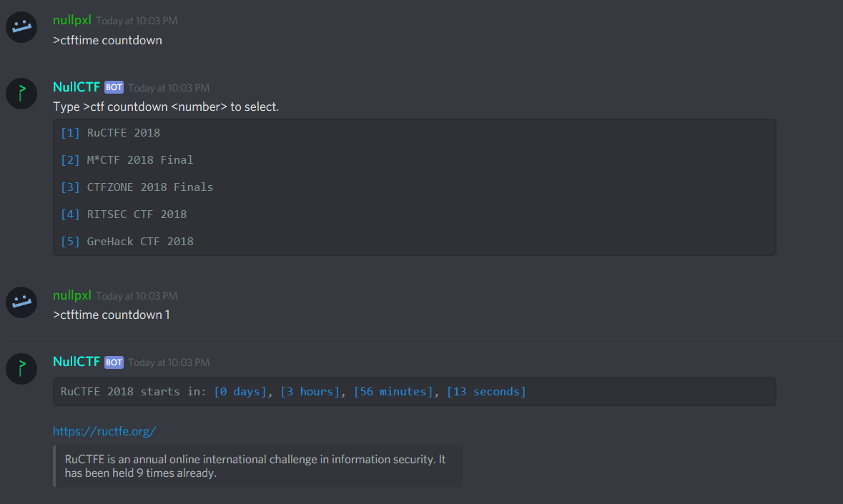The width and height of the screenshot is (843, 504).
Task: Open NullCTF bot avatar above event list
Action: coord(21,94)
